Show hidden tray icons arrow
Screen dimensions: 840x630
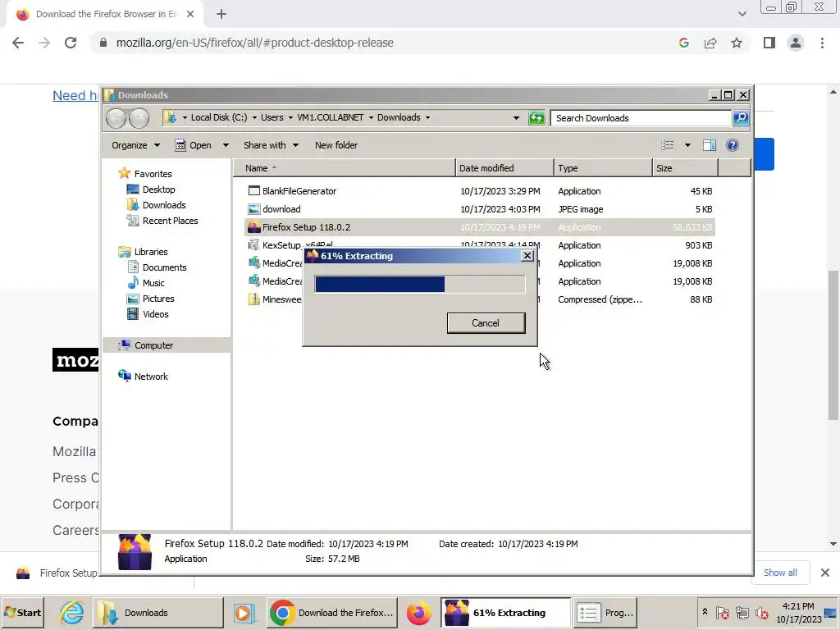point(705,612)
